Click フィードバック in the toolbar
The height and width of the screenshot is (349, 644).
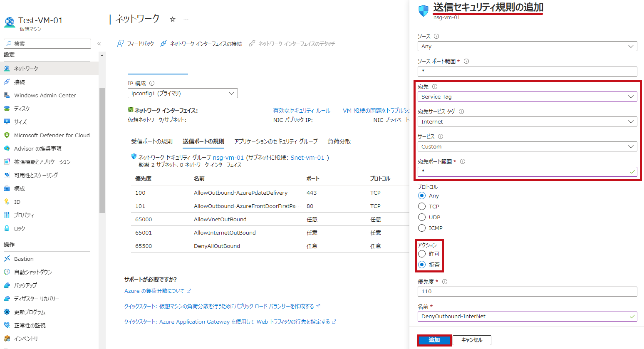pyautogui.click(x=136, y=44)
